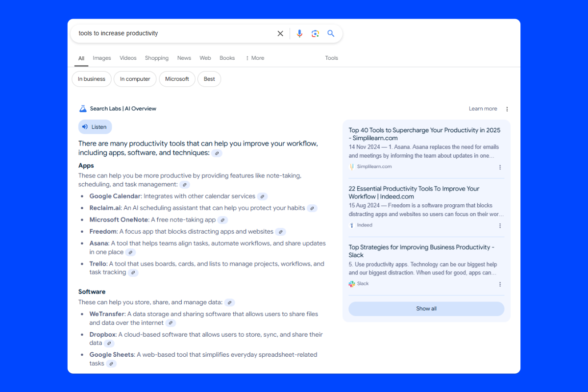Click the 'Apps' section heading
588x392 pixels.
coord(86,166)
